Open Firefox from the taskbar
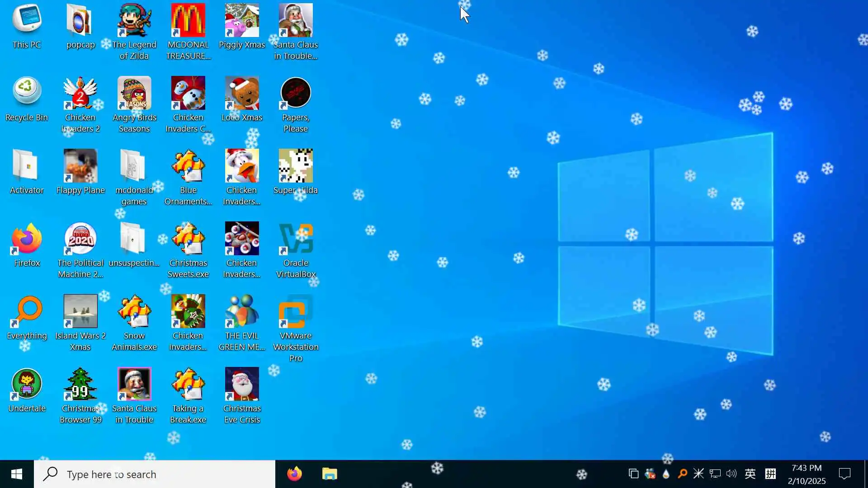The width and height of the screenshot is (868, 488). [x=294, y=474]
